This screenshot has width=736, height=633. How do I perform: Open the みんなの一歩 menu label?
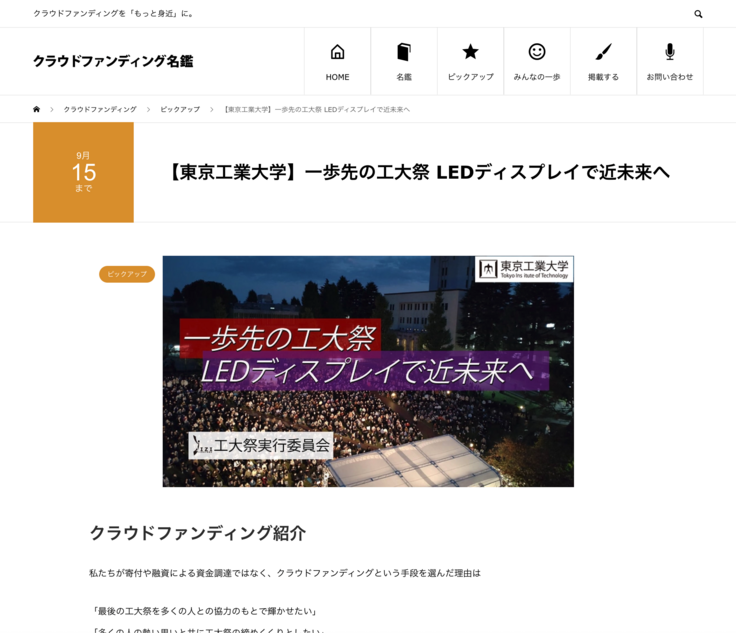[537, 77]
